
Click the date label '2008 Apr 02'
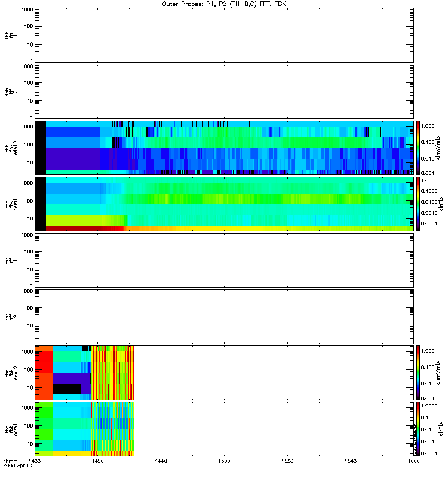tap(19, 466)
